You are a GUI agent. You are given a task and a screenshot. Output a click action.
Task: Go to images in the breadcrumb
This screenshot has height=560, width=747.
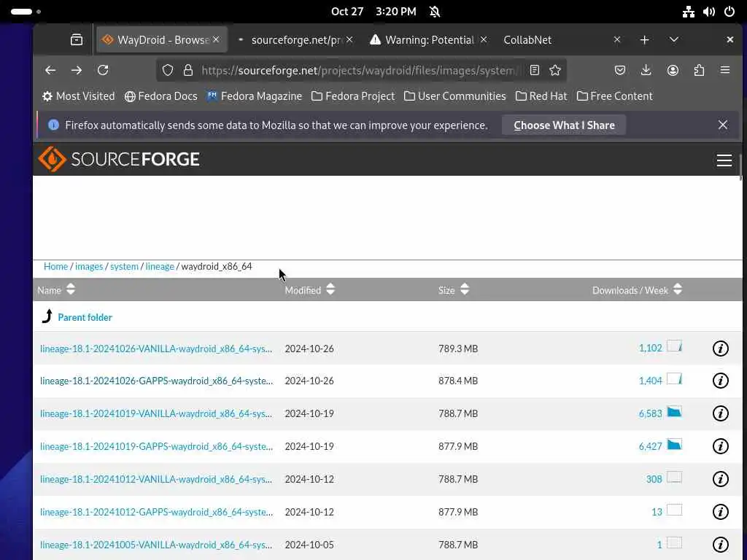pos(89,266)
